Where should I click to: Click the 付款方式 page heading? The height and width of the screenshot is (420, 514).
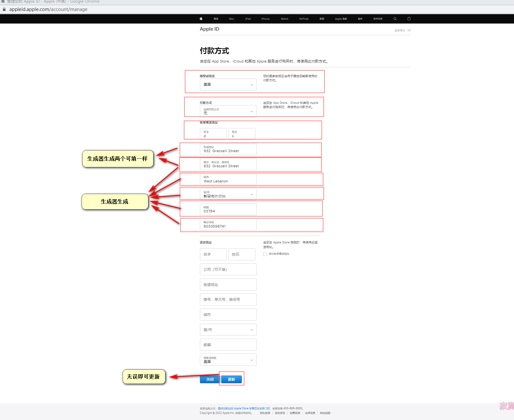(x=214, y=51)
